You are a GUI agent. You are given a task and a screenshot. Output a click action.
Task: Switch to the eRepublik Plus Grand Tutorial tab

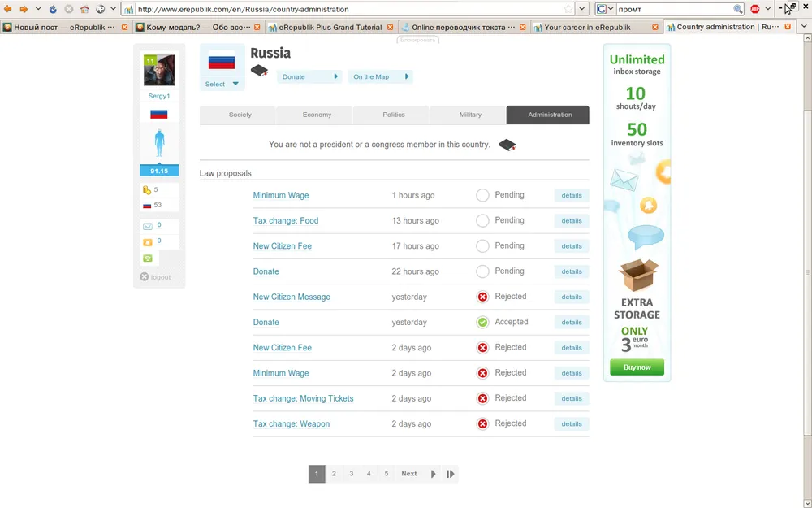(x=330, y=27)
